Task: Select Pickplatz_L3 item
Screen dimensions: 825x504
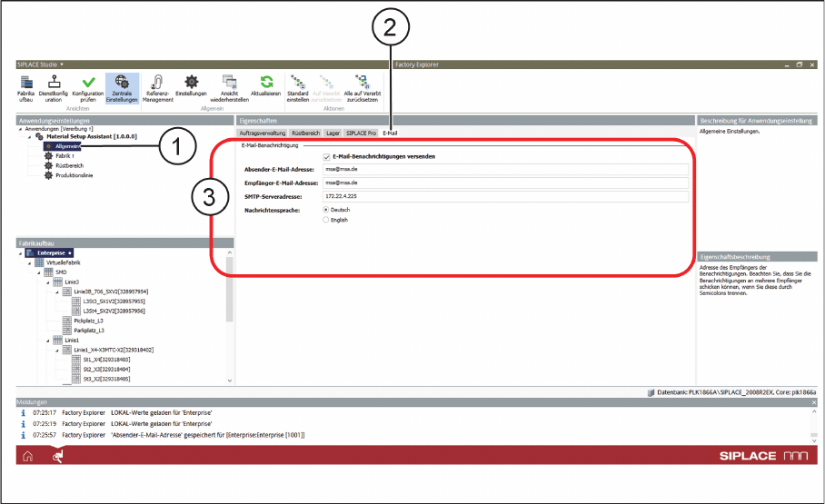Action: click(88, 321)
